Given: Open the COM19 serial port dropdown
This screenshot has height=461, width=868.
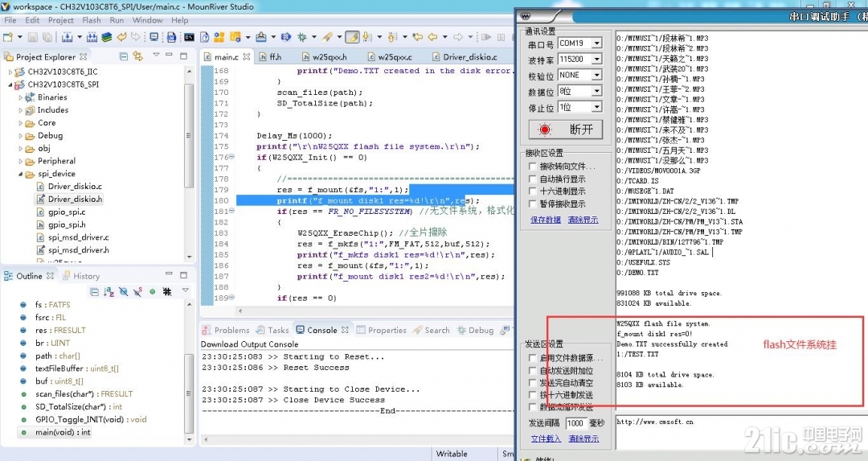Looking at the screenshot, I should (596, 43).
